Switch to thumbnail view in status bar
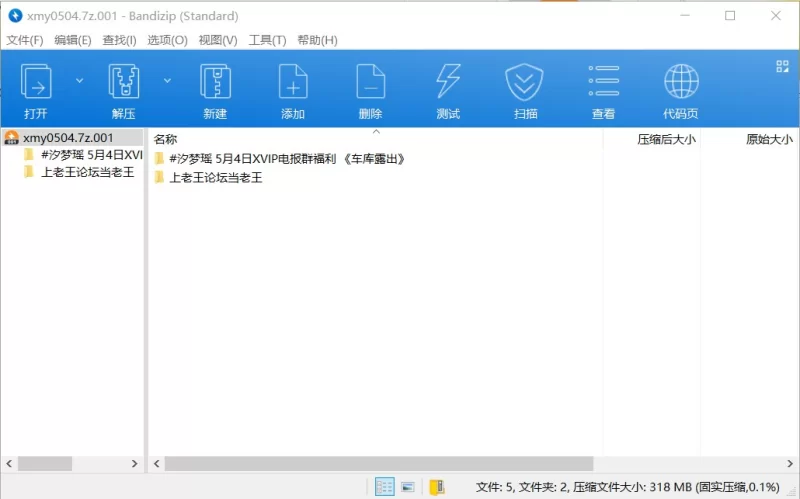 (x=408, y=487)
